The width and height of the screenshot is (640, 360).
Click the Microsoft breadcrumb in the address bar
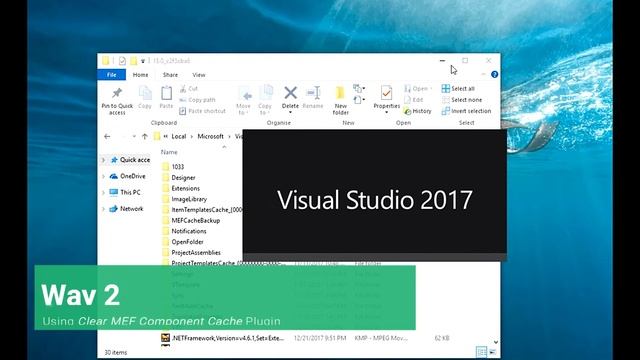click(211, 136)
